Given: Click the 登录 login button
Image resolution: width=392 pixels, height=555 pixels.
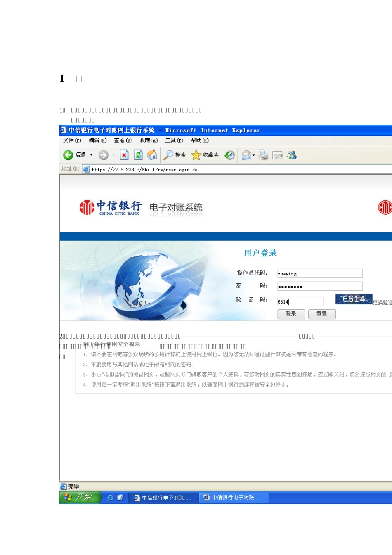Looking at the screenshot, I should point(291,314).
